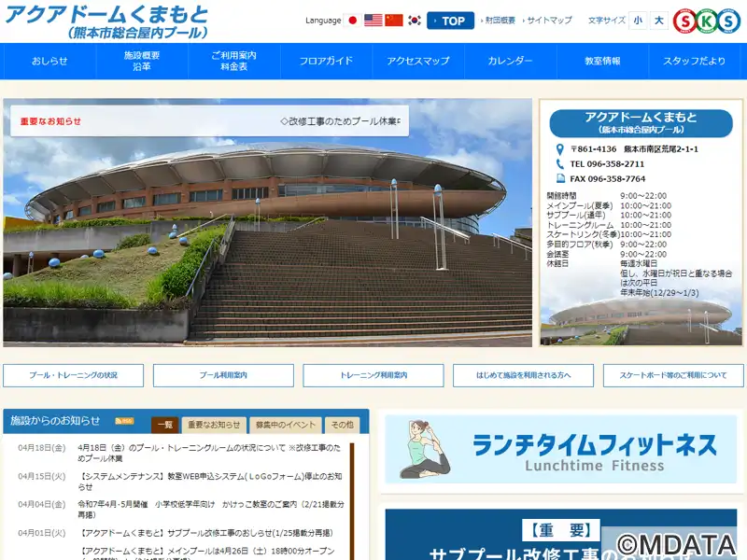Click the アクアドームくまもと site logo

[106, 21]
